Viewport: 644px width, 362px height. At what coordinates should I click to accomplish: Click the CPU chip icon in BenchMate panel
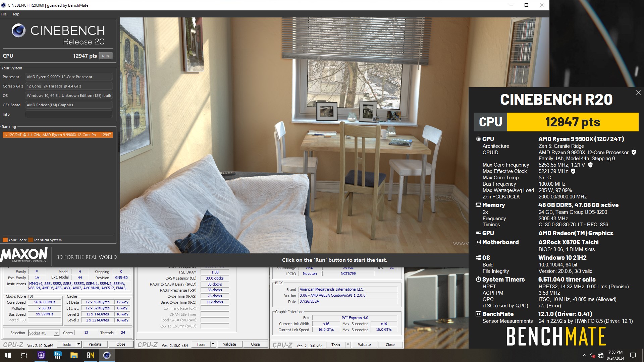point(478,139)
